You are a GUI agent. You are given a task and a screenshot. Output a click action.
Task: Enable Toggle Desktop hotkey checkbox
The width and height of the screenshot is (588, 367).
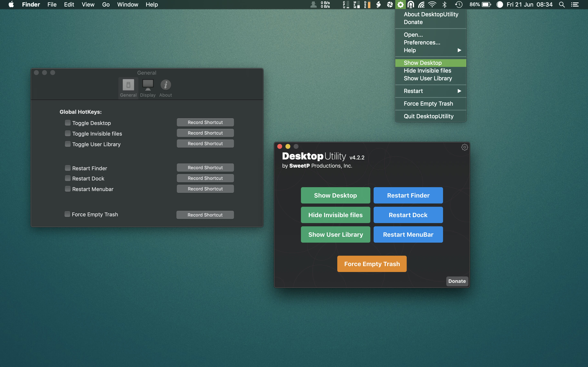point(68,123)
